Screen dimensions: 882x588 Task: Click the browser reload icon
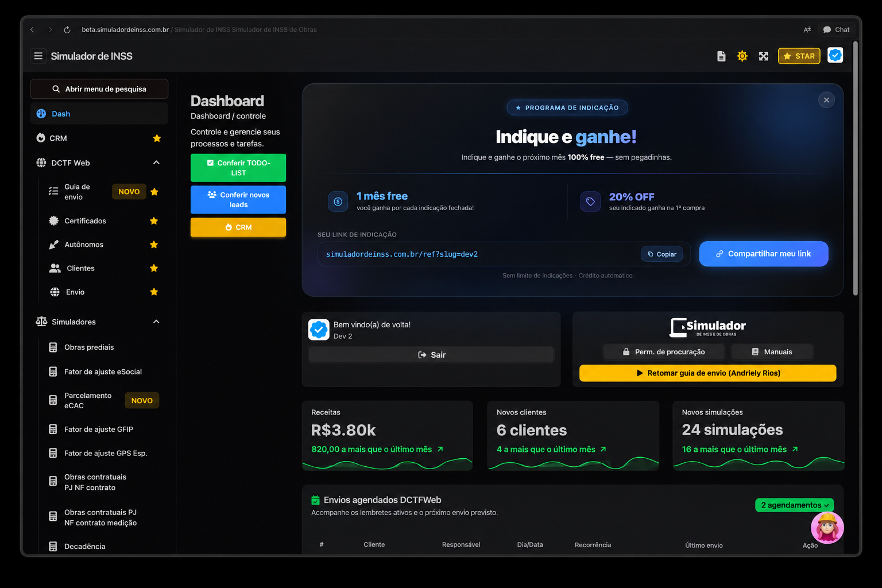click(x=67, y=29)
